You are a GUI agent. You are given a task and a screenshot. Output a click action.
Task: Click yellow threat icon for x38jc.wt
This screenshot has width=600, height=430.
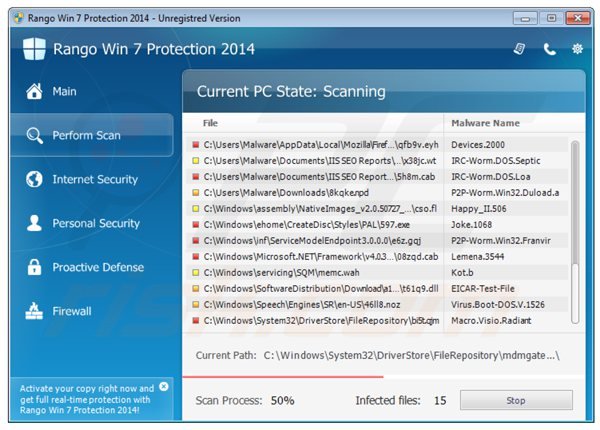pos(196,161)
